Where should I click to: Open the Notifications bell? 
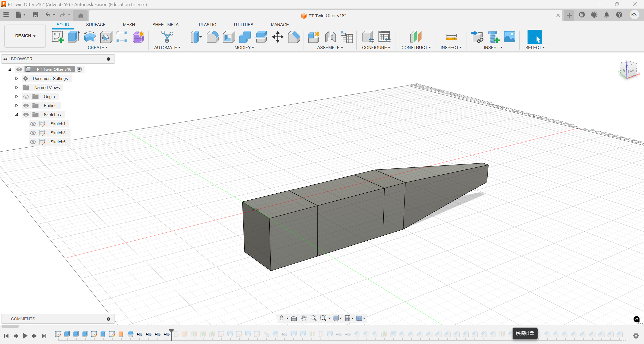(607, 15)
